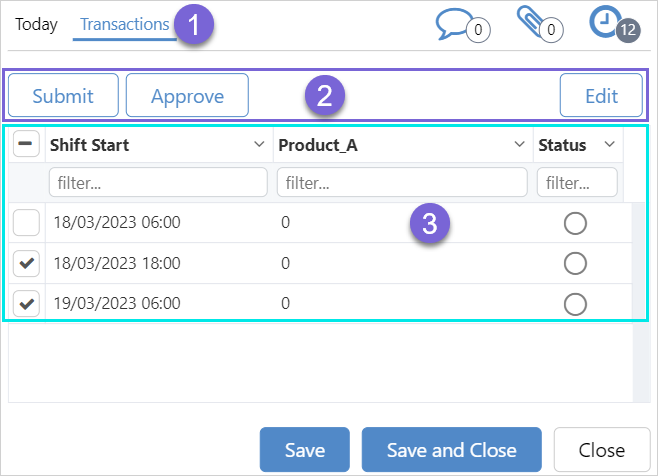Uncheck the 18/03/2023 18:00 row checkbox

click(x=27, y=263)
